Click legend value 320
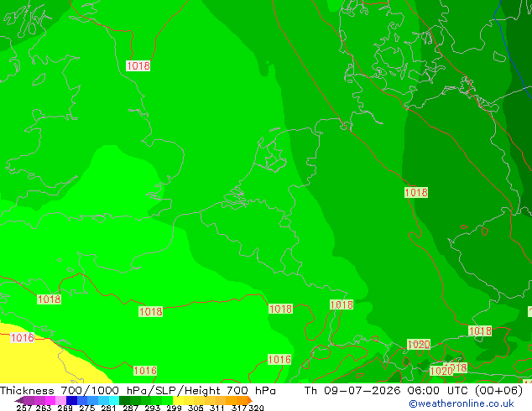Image resolution: width=532 pixels, height=411 pixels. point(256,408)
